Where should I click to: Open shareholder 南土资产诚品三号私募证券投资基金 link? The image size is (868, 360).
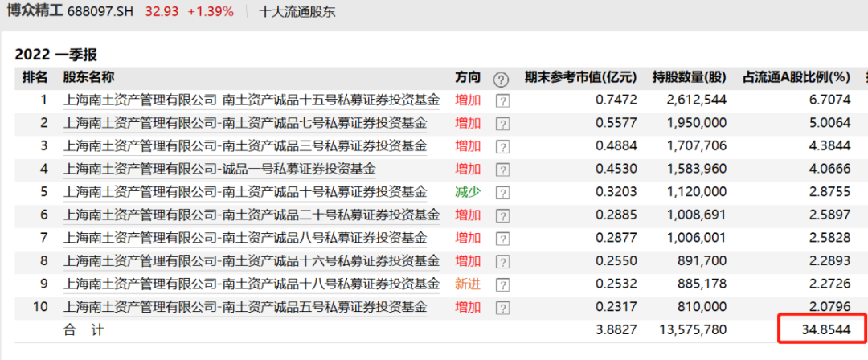tap(246, 146)
